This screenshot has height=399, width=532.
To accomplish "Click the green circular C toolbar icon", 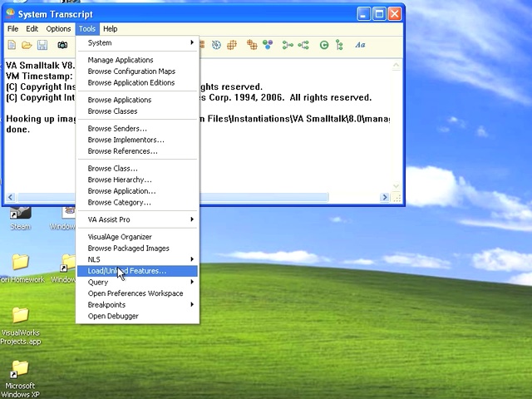I will (x=324, y=45).
